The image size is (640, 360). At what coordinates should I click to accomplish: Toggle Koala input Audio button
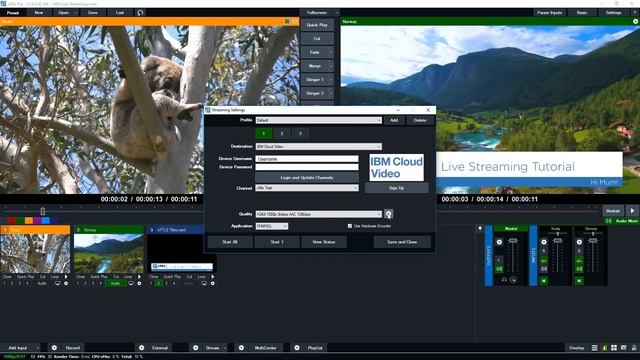tap(42, 283)
